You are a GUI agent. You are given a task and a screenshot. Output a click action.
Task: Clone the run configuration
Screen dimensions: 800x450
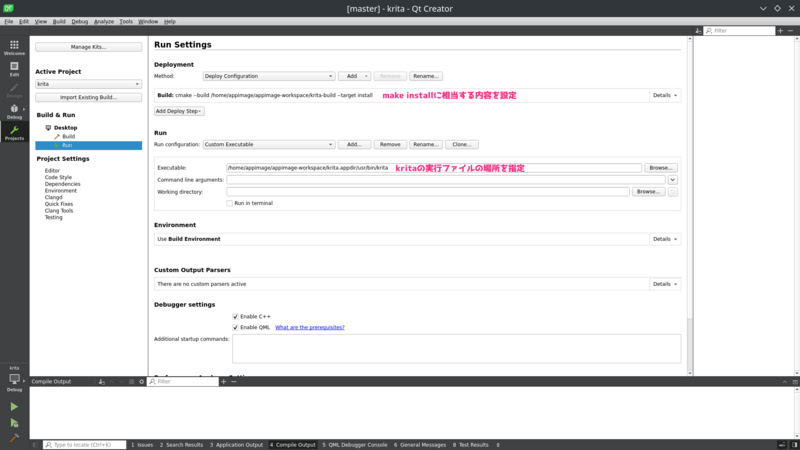pyautogui.click(x=462, y=144)
